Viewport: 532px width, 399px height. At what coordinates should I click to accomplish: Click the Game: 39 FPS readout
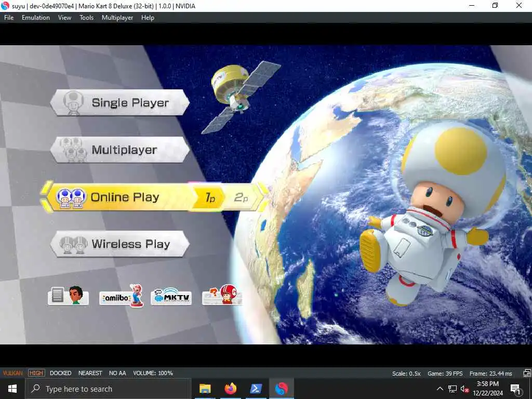click(x=445, y=374)
